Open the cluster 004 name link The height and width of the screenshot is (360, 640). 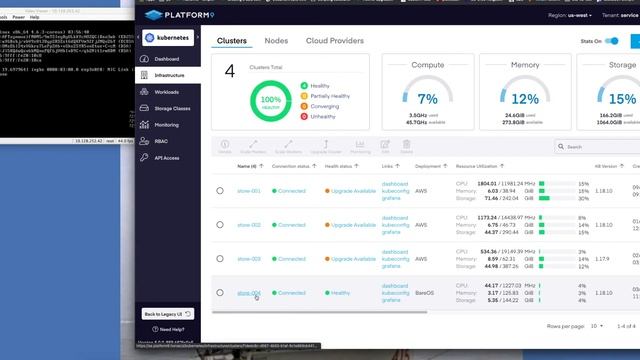point(249,293)
